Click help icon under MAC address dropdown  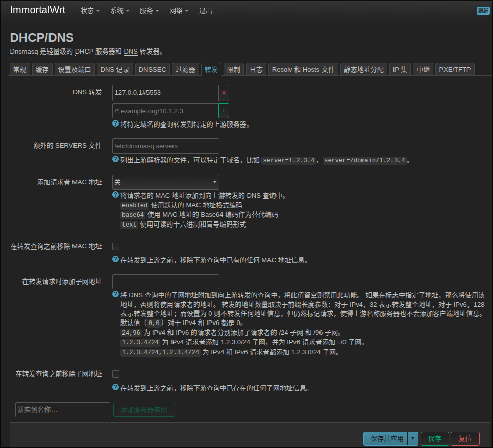pos(116,195)
